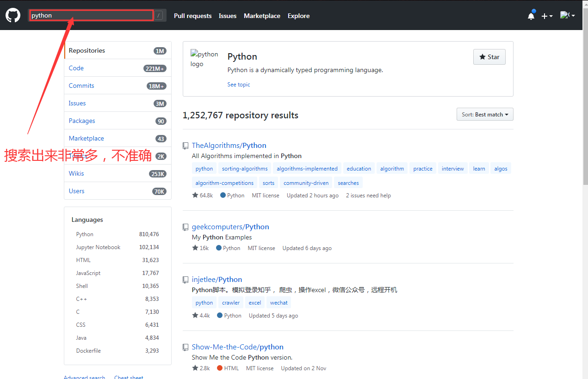Filter by Java language
Image resolution: width=588 pixels, height=379 pixels.
pos(118,338)
